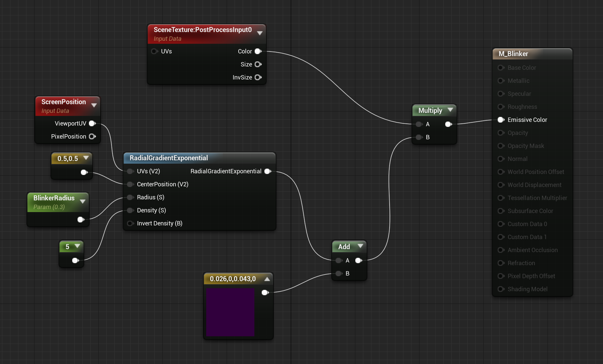Select the M_Blinker material node title

pyautogui.click(x=513, y=54)
